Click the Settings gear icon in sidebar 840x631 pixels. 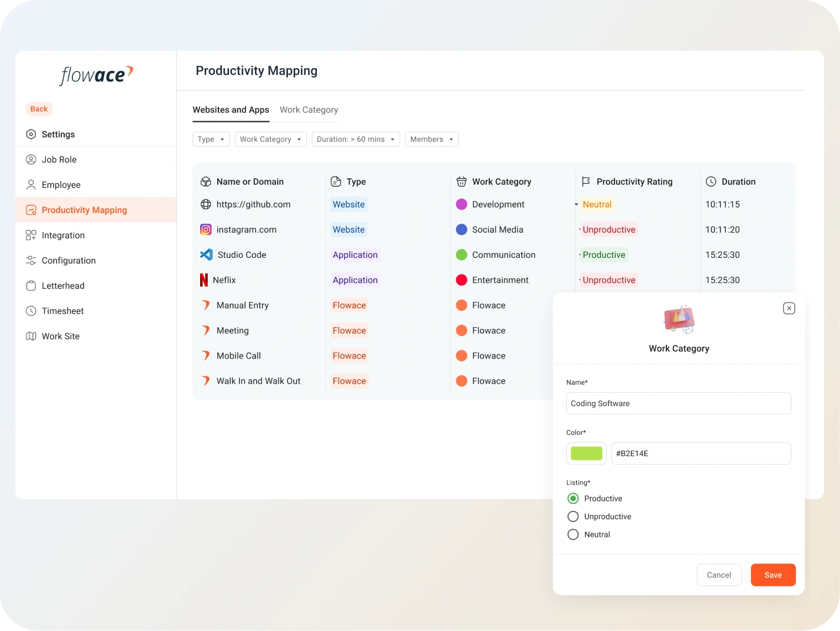pyautogui.click(x=31, y=134)
